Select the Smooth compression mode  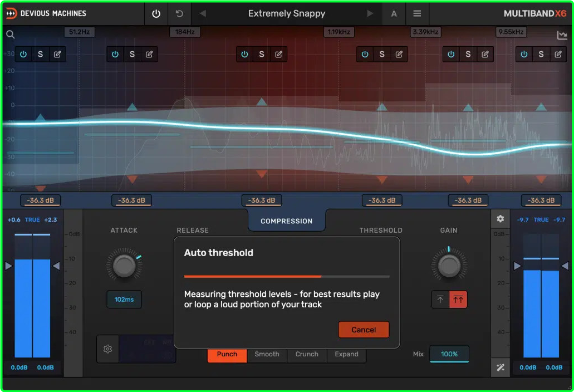267,354
